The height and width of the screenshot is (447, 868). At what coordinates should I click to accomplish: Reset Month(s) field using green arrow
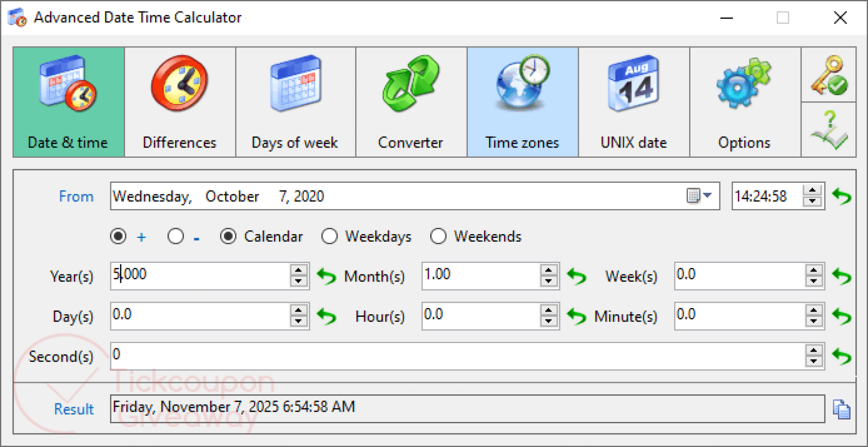click(x=576, y=277)
